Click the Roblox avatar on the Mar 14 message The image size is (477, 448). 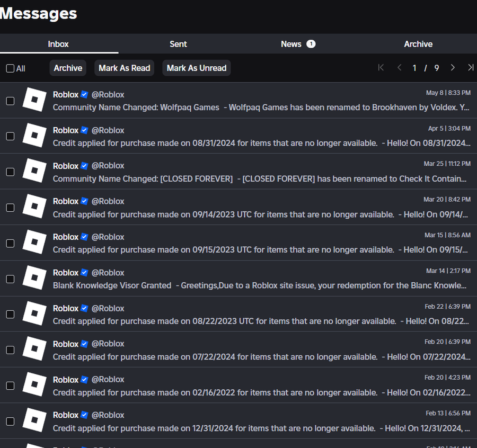(x=34, y=278)
